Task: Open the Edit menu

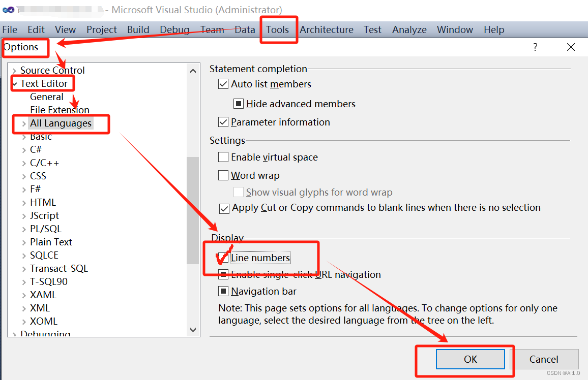Action: pyautogui.click(x=36, y=29)
